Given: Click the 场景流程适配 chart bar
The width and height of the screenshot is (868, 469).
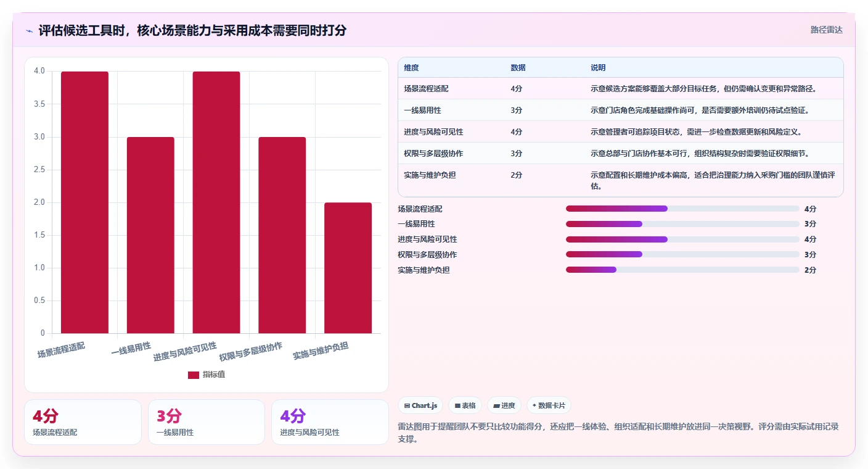Looking at the screenshot, I should [x=84, y=202].
